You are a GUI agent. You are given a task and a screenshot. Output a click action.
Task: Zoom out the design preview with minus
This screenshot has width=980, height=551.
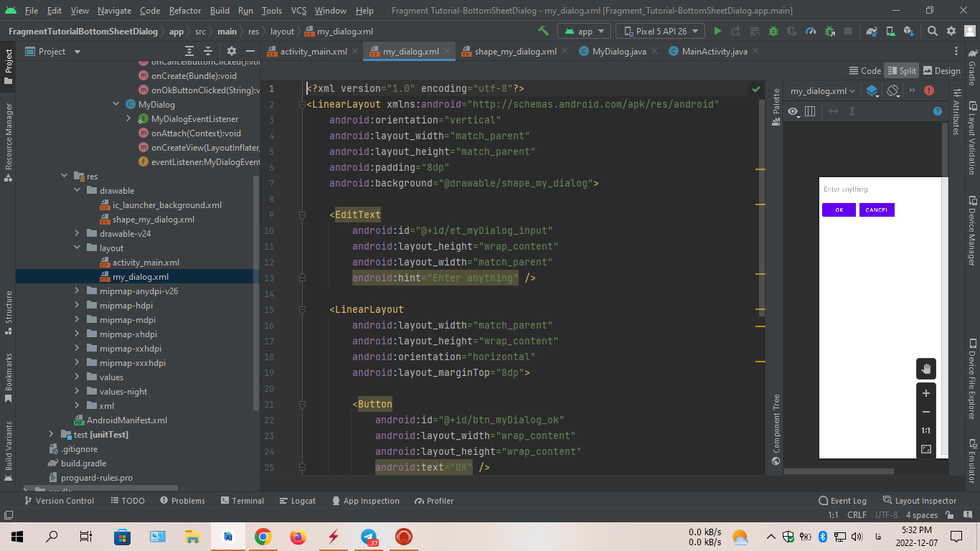click(x=926, y=412)
